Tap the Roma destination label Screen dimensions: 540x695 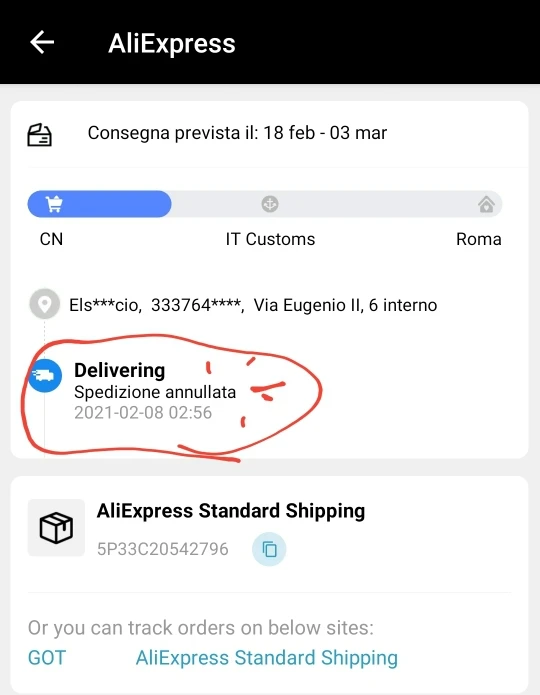click(x=479, y=239)
